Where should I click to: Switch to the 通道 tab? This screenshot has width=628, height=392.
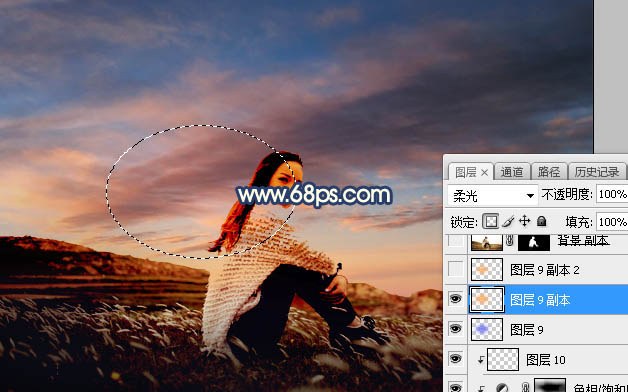point(511,172)
